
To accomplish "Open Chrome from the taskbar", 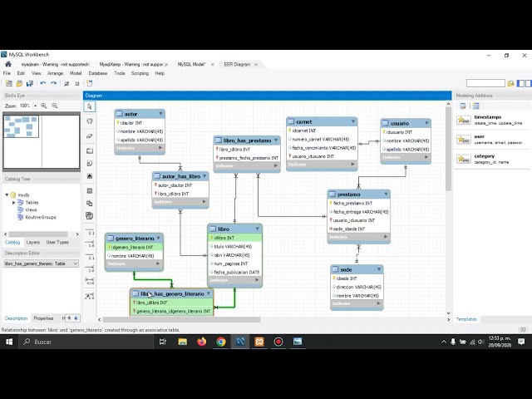I will pyautogui.click(x=221, y=342).
